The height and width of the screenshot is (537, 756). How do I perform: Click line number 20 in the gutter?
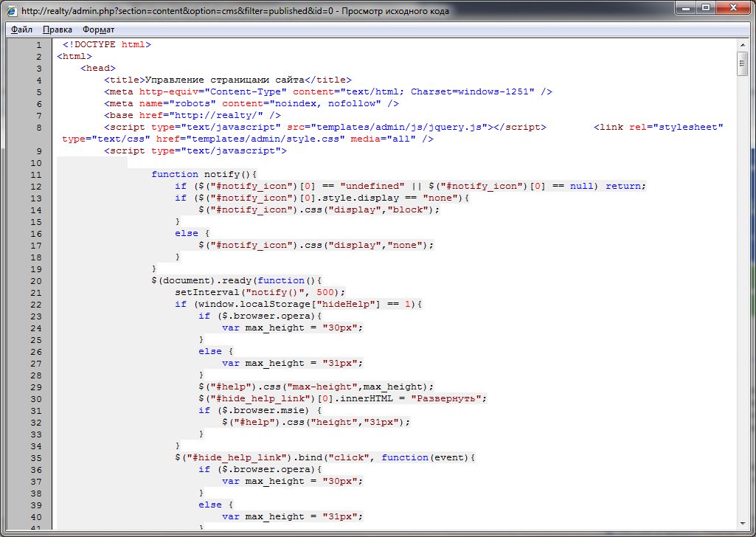pyautogui.click(x=36, y=281)
